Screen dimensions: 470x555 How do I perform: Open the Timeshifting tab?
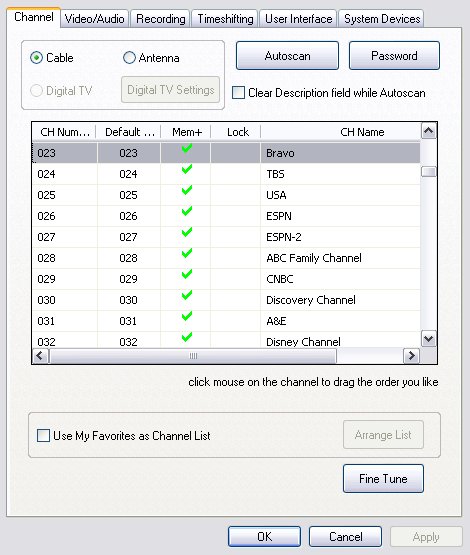(x=225, y=18)
